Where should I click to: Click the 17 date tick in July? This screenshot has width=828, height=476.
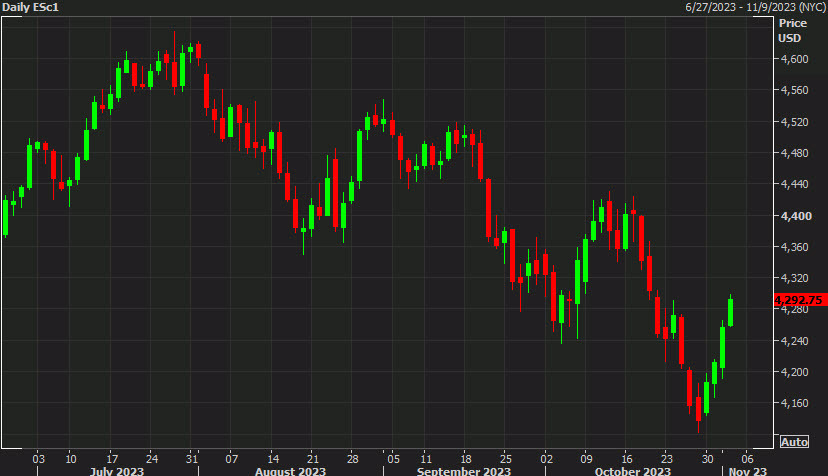(x=112, y=459)
